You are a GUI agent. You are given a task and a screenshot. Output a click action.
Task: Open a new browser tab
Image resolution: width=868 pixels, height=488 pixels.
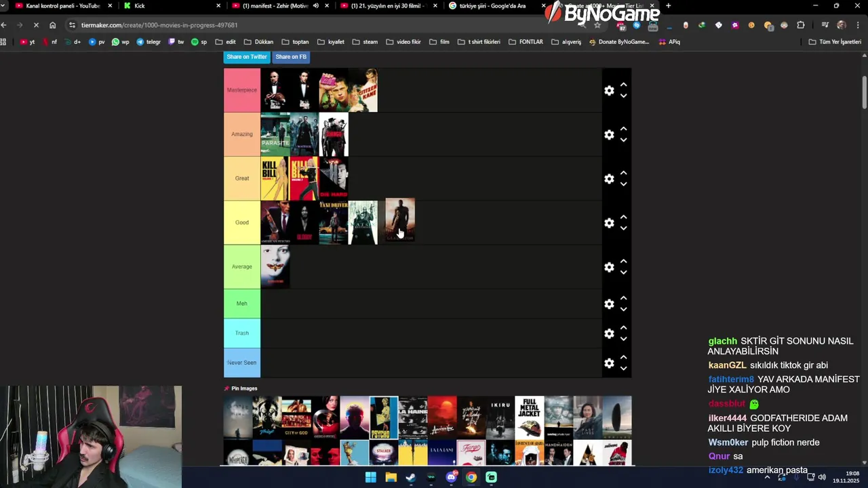pos(668,5)
